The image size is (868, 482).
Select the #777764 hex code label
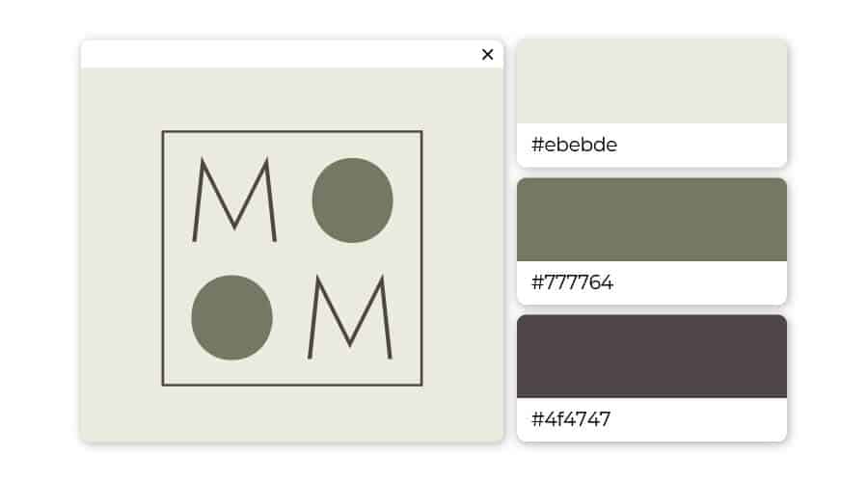click(x=572, y=283)
